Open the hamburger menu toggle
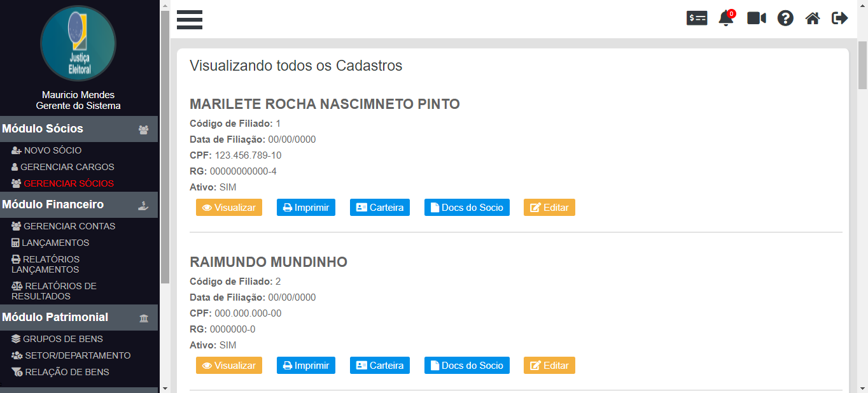This screenshot has width=868, height=393. [x=190, y=20]
